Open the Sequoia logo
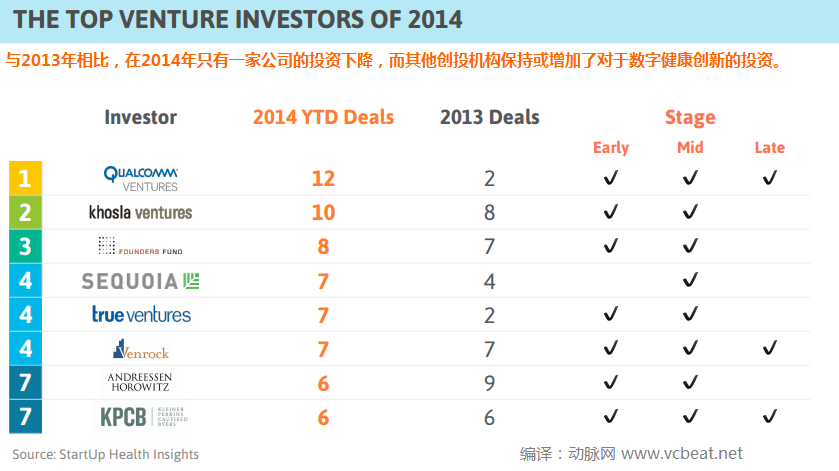This screenshot has height=471, width=839. (141, 281)
